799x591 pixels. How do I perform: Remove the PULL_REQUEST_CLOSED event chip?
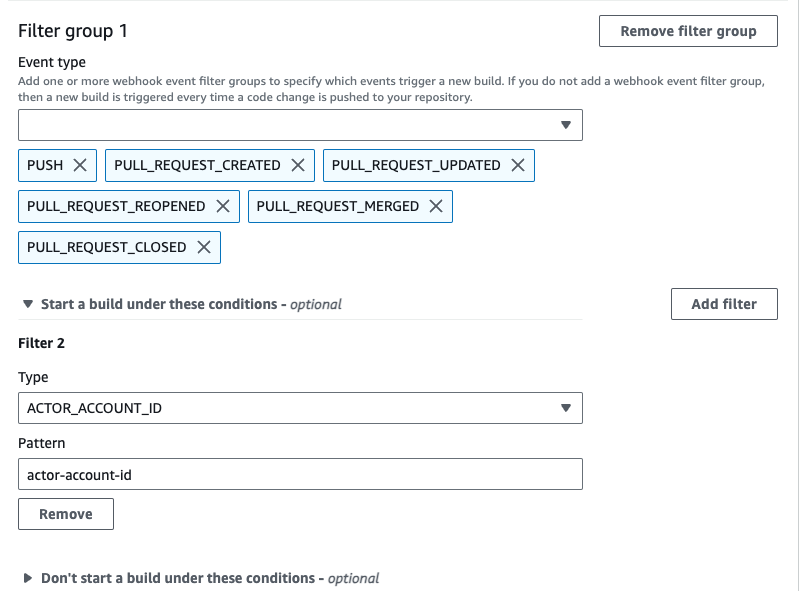tap(204, 247)
